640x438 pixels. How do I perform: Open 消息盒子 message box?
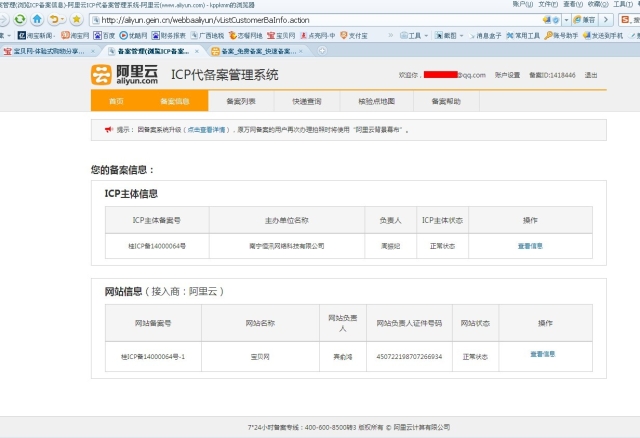pyautogui.click(x=485, y=36)
